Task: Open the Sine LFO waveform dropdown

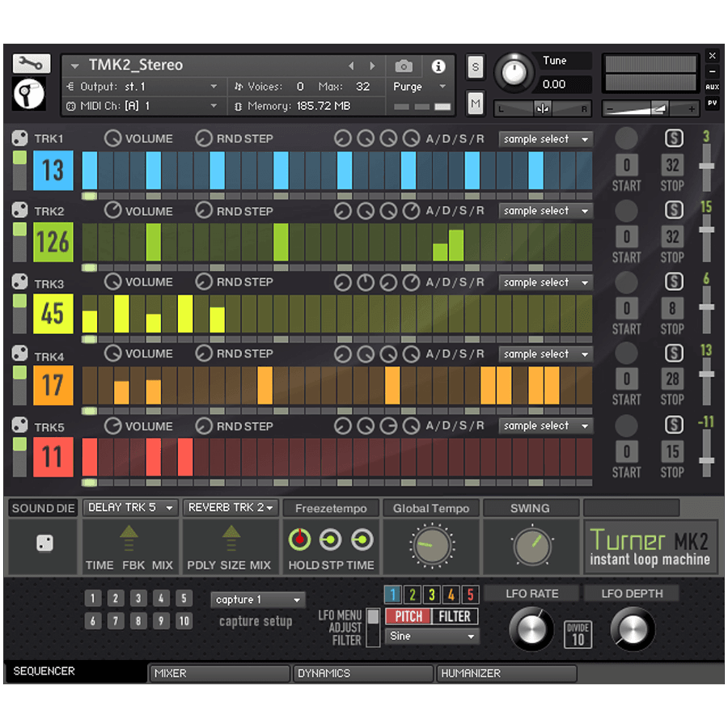Action: [x=432, y=636]
